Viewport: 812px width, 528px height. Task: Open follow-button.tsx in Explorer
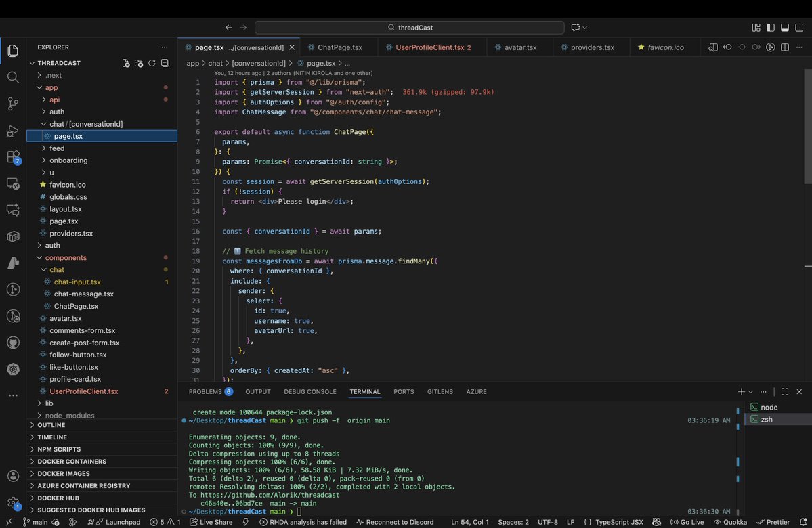pyautogui.click(x=102, y=355)
